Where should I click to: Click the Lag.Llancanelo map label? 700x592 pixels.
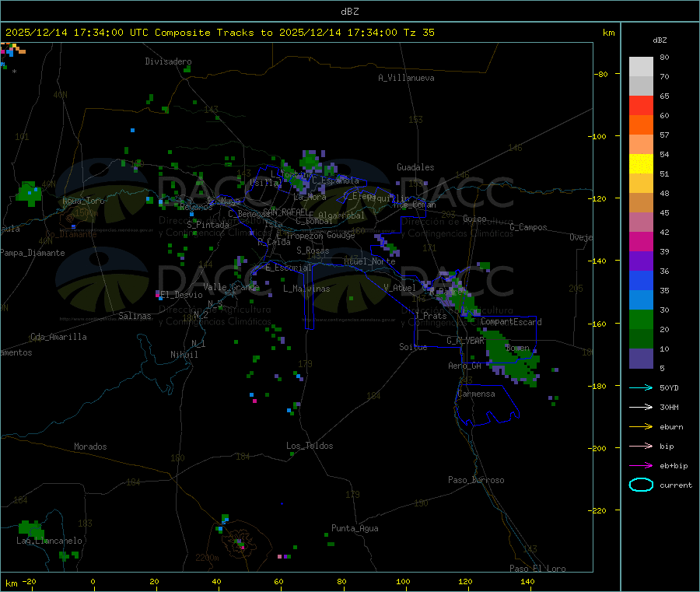(50, 541)
